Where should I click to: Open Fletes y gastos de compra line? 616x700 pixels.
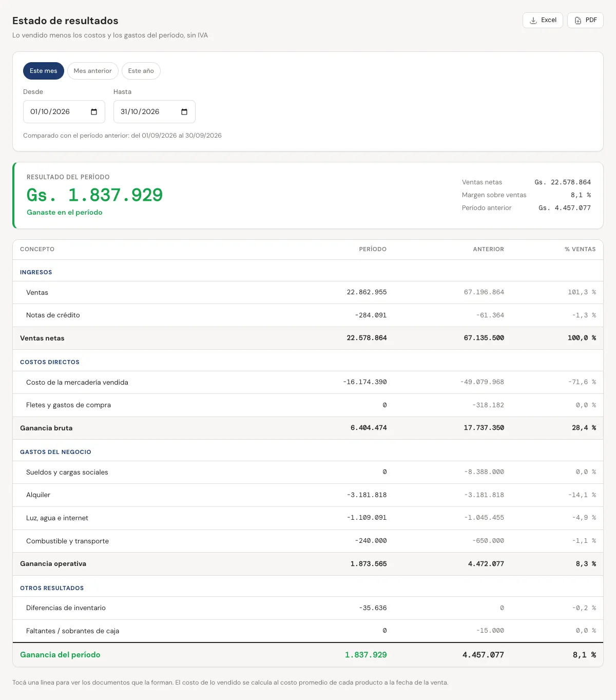(308, 405)
